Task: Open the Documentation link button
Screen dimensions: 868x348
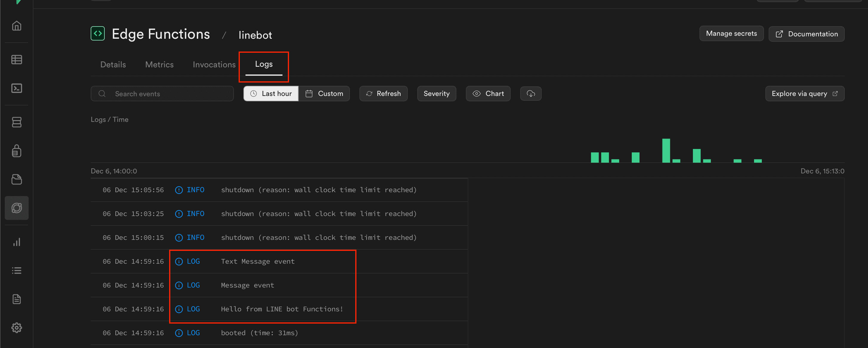Action: coord(806,34)
